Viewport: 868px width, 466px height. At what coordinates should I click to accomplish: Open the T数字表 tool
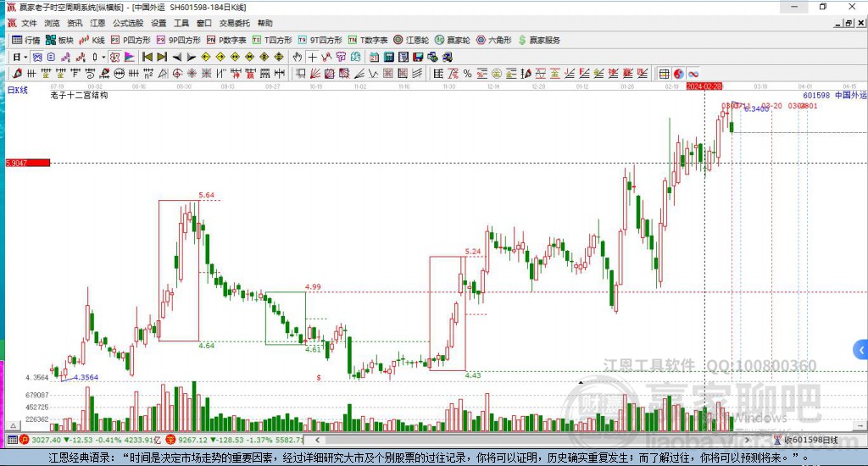(x=368, y=40)
